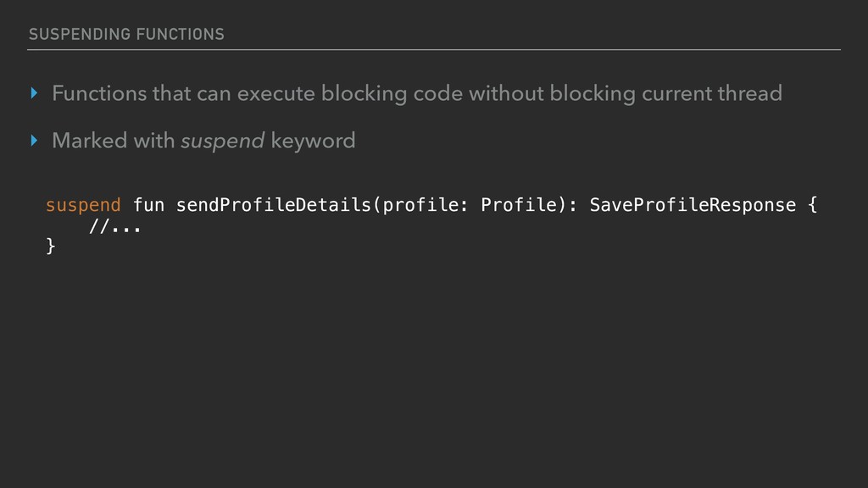Click the closing curly brace of the function
This screenshot has height=488, width=868.
[50, 247]
